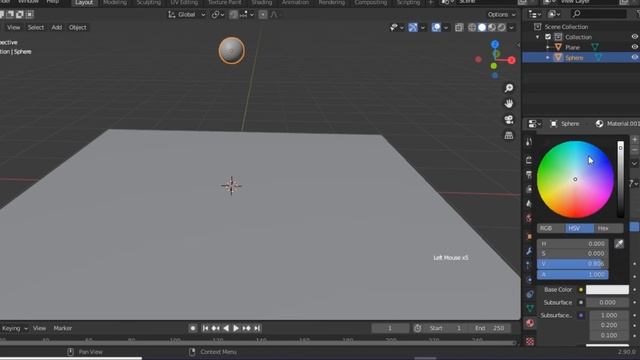Viewport: 640px width, 360px height.
Task: Open the Options dropdown
Action: (x=502, y=15)
